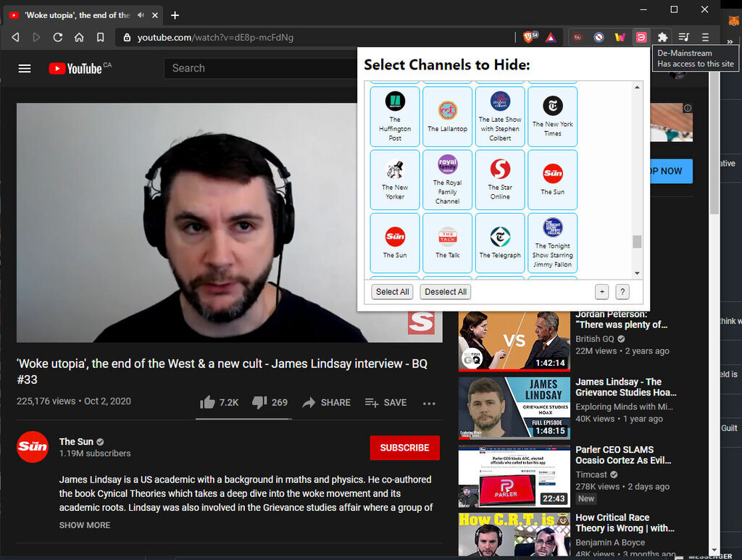Click the channel list scrollbar thumb
742x560 pixels.
click(x=637, y=241)
